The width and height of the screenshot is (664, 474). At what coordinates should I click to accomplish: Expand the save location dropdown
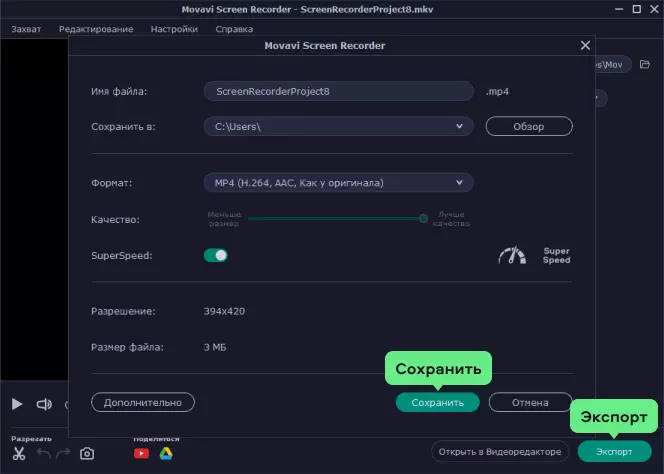point(459,126)
